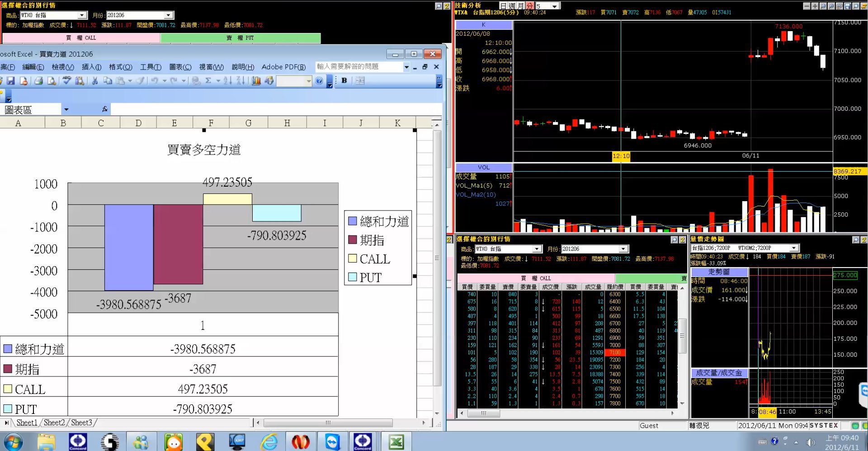868x451 pixels.
Task: Open the 月份 201206 dropdown in lower options panel
Action: click(x=623, y=249)
